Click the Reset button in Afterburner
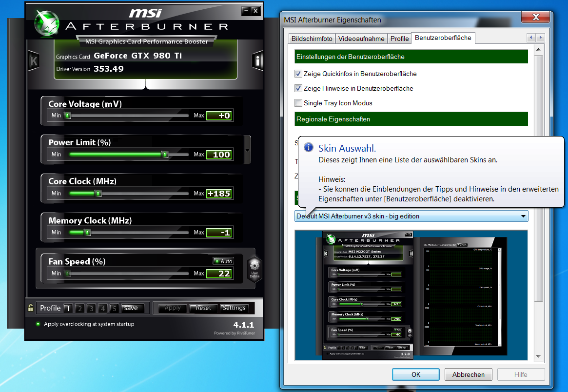The image size is (568, 392). click(x=204, y=308)
